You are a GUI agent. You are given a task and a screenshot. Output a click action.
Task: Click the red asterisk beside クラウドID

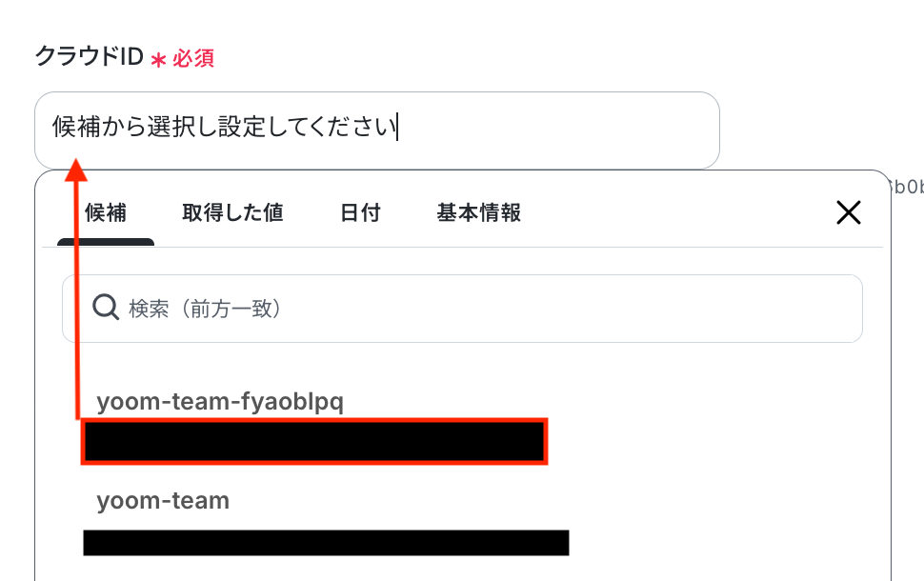tap(159, 59)
